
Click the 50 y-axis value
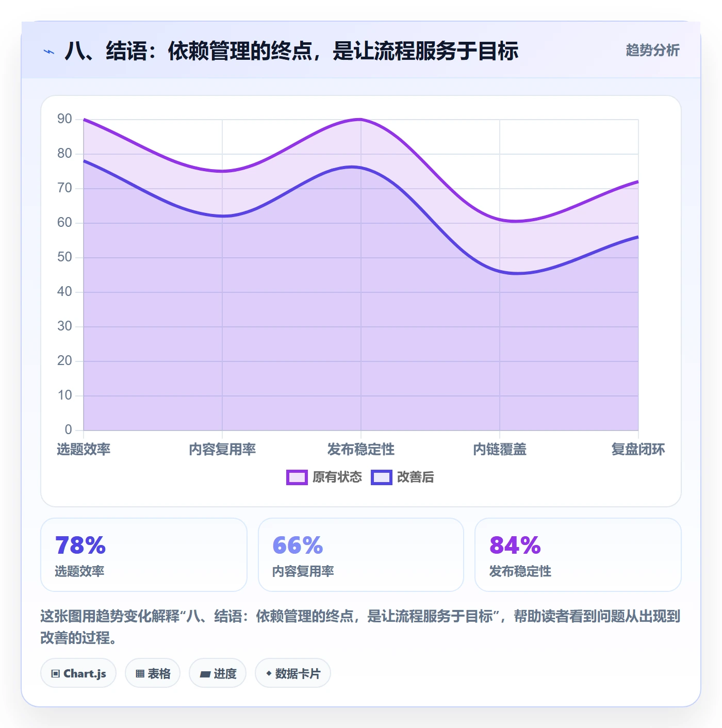point(64,257)
